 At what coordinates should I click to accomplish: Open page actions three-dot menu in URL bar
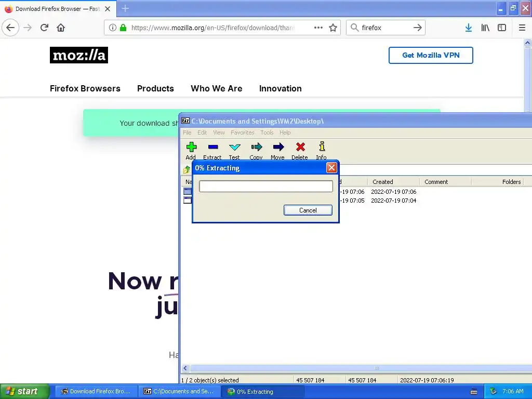click(x=318, y=28)
